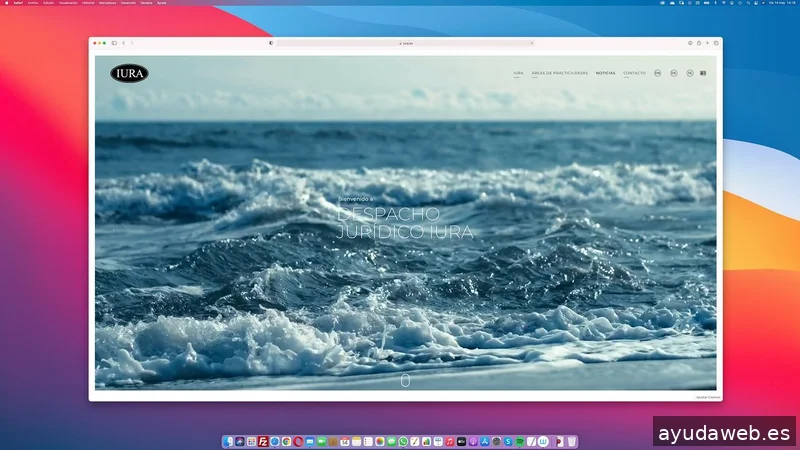Viewport: 800px width, 450px height.
Task: Open WhatsApp from the Dock
Action: (x=404, y=441)
